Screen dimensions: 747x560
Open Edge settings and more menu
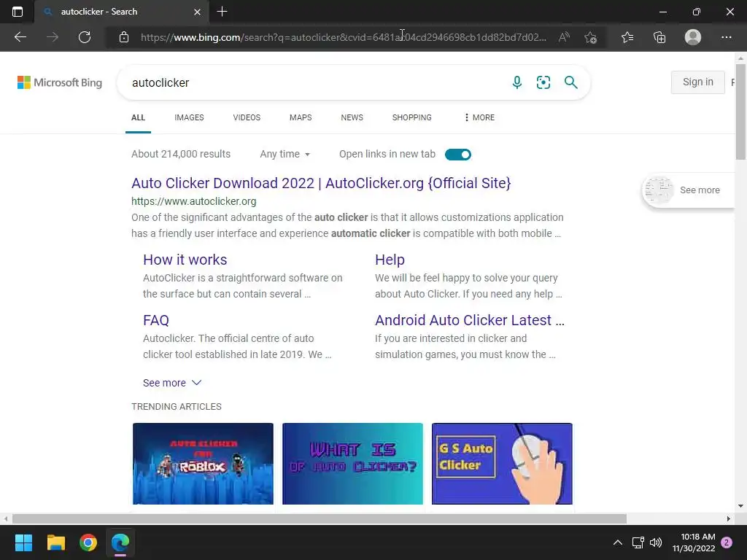coord(726,37)
